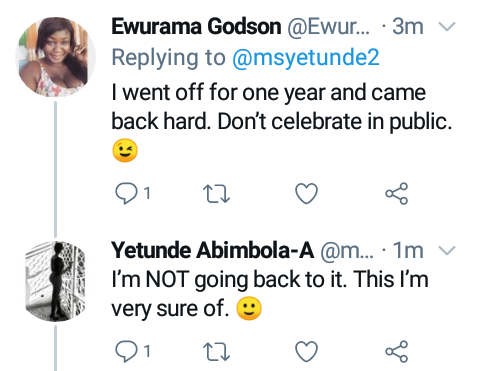Viewport: 477px width, 371px height.
Task: Open the 1m timestamp
Action: pyautogui.click(x=408, y=250)
